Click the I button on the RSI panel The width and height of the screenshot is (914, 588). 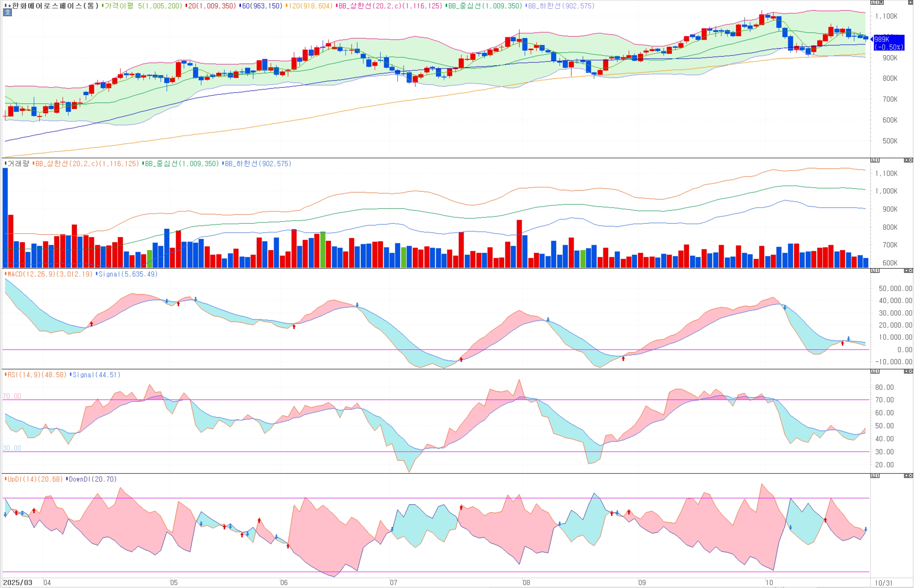(878, 371)
